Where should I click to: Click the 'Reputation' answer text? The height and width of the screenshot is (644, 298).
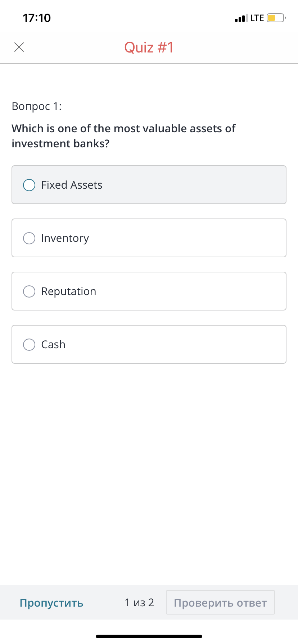[69, 291]
